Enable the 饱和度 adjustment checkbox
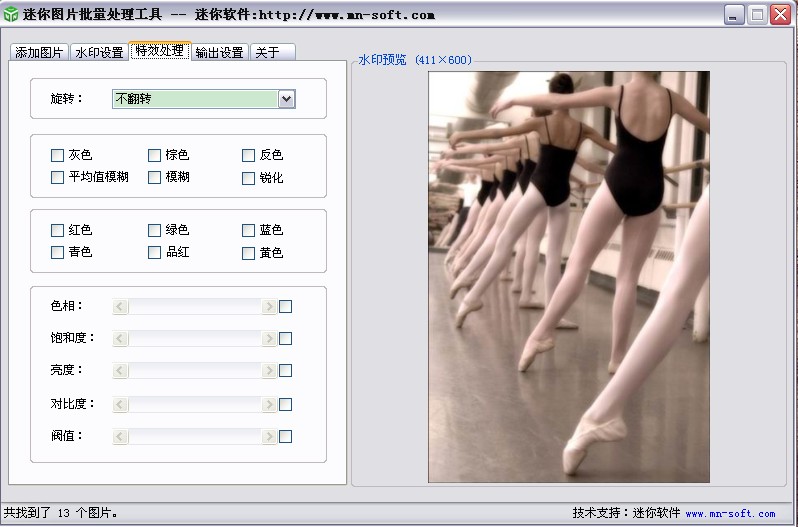Viewport: 798px width, 527px height. 286,338
